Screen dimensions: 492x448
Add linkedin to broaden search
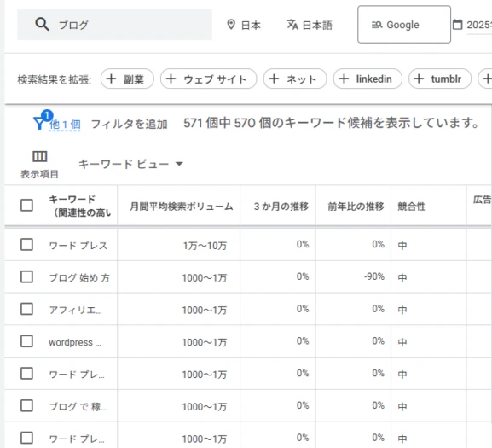(x=368, y=79)
